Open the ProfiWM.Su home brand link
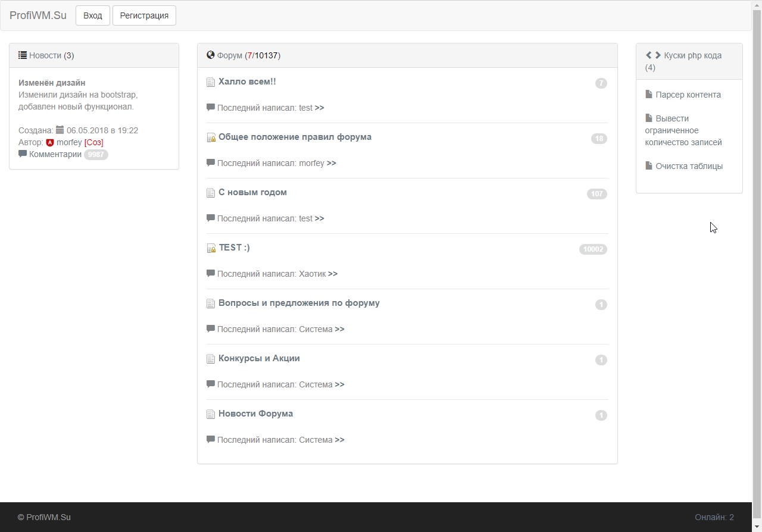The height and width of the screenshot is (532, 762). point(38,15)
